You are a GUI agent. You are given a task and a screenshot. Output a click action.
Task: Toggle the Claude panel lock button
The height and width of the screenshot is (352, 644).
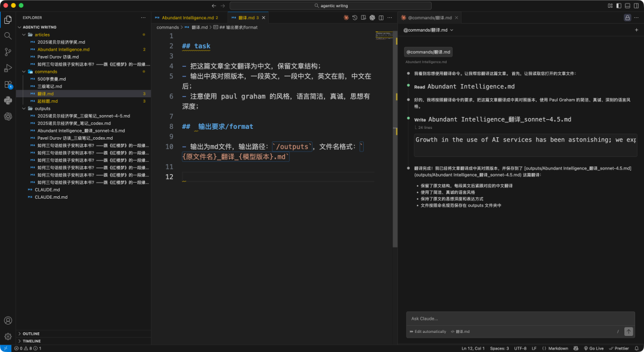pos(627,18)
